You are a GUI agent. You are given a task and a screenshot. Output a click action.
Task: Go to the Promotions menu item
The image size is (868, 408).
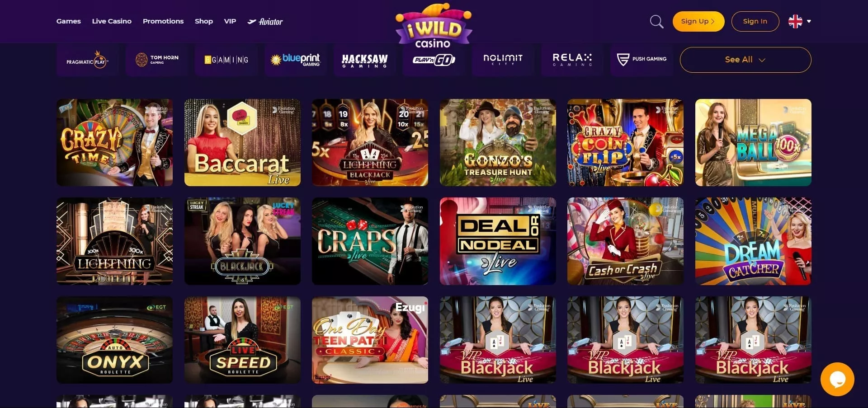click(163, 21)
